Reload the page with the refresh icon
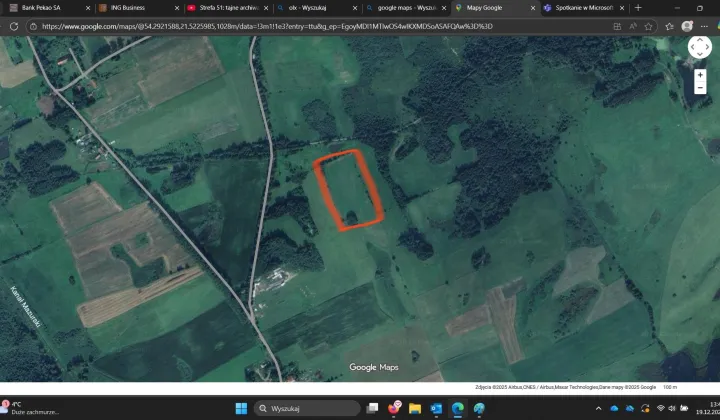The width and height of the screenshot is (720, 420). (x=14, y=26)
